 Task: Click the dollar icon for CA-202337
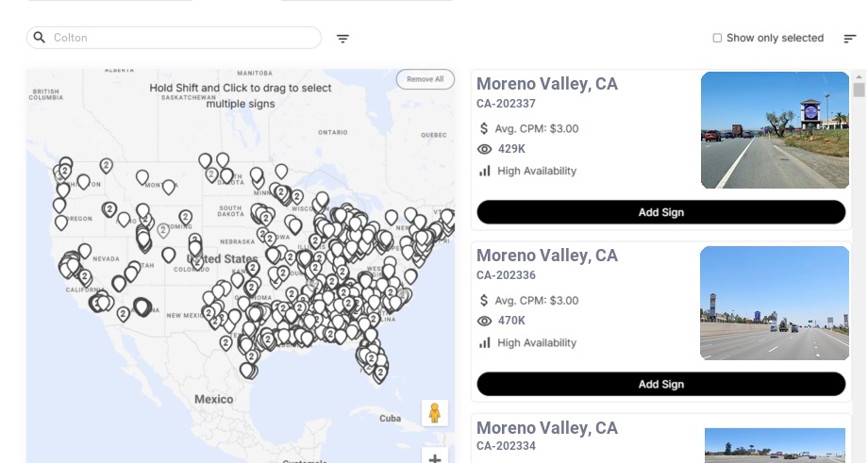click(x=485, y=128)
